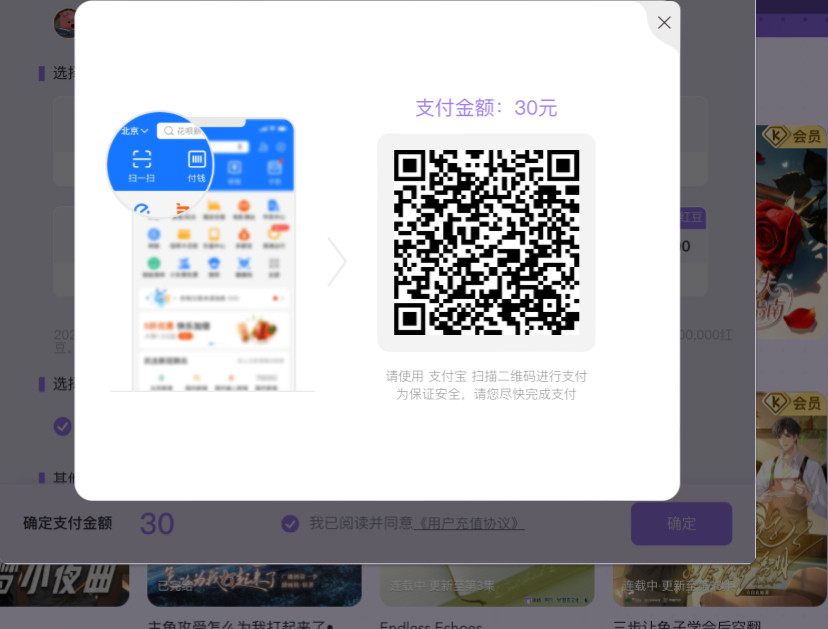Click the Alipay payment QR code
The image size is (828, 629).
click(486, 242)
